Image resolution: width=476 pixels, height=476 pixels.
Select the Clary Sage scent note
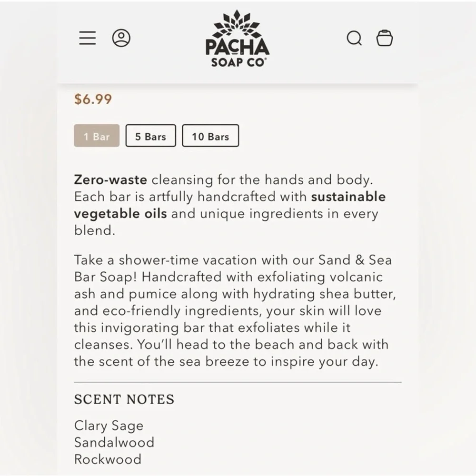coord(109,426)
